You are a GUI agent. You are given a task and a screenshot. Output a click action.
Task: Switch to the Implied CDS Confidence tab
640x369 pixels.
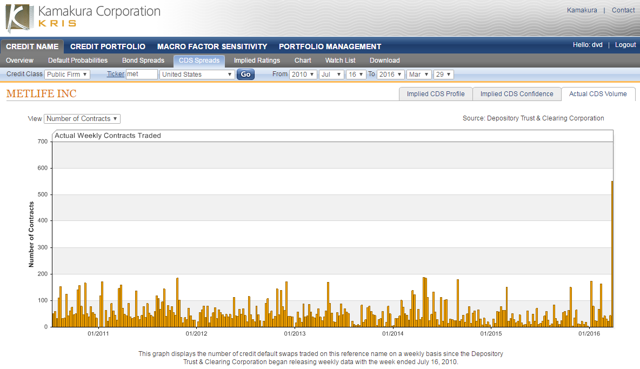[x=517, y=94]
